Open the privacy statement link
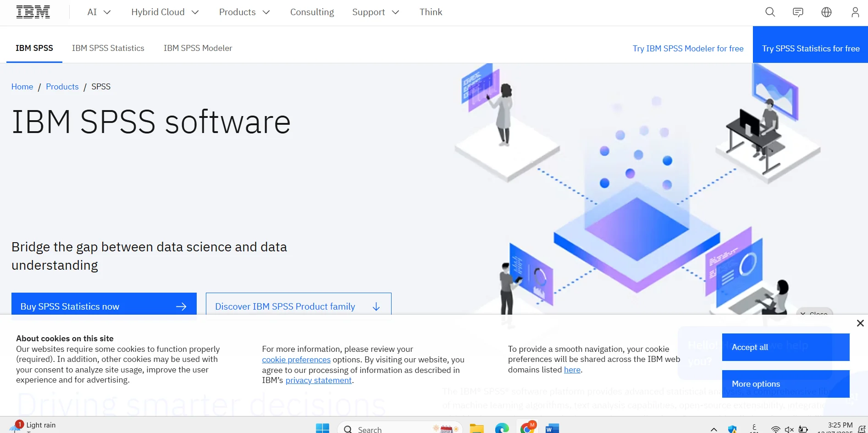Screen dimensions: 868x433 pos(319,380)
